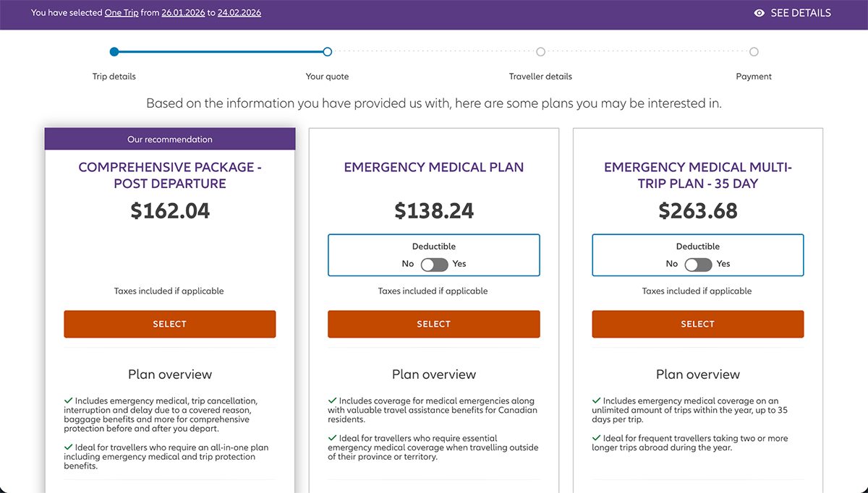
Task: Click the Your quote step circle
Action: 327,51
